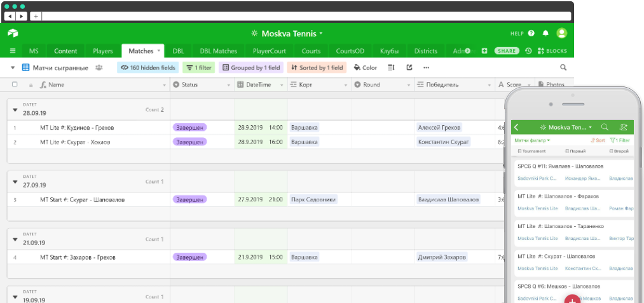This screenshot has height=303, width=644.
Task: Click the share view export icon
Action: [409, 68]
